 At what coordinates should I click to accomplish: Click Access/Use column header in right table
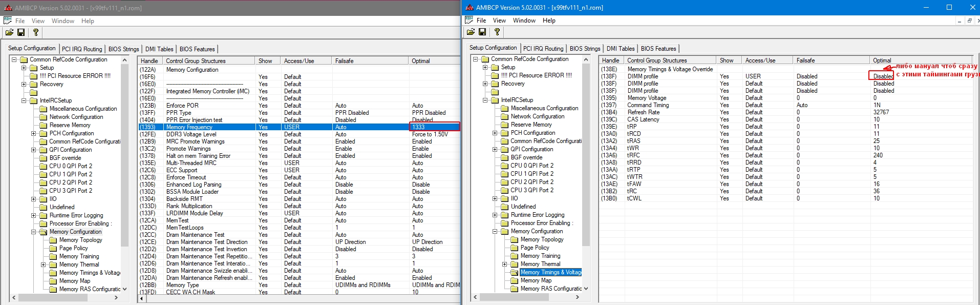pos(768,60)
